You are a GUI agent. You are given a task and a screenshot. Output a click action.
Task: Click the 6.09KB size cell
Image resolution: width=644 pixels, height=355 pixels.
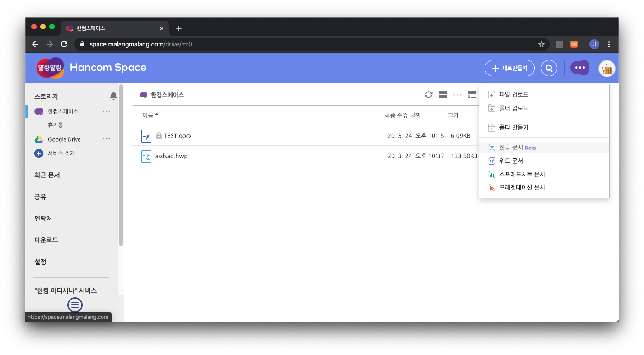460,136
